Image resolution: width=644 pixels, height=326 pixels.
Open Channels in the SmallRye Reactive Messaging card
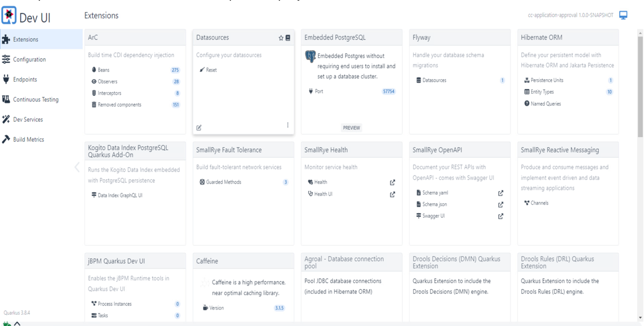(539, 203)
